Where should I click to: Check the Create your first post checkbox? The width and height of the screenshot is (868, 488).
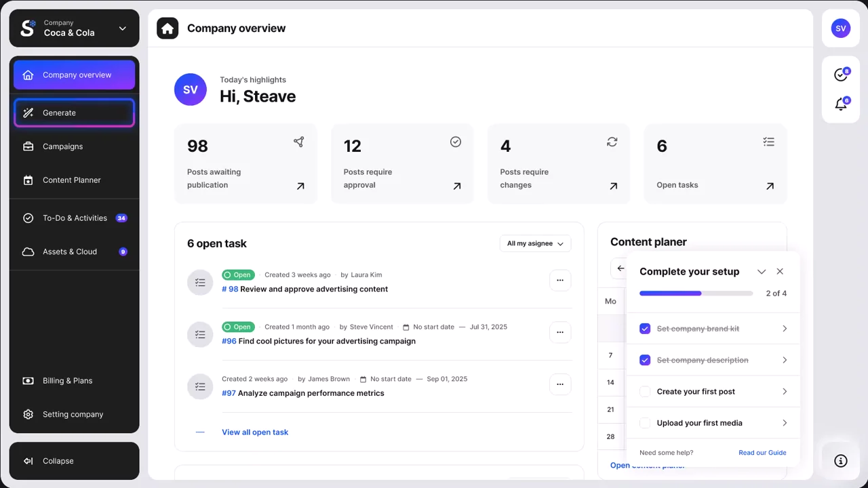click(645, 392)
